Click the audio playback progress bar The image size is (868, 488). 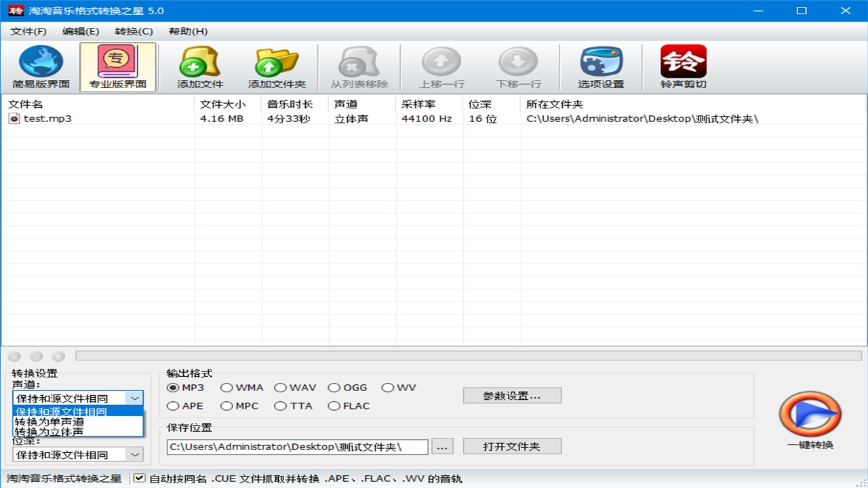[x=468, y=356]
